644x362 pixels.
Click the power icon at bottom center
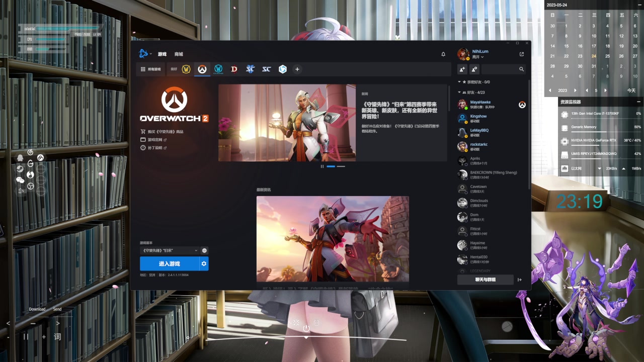pos(306,328)
